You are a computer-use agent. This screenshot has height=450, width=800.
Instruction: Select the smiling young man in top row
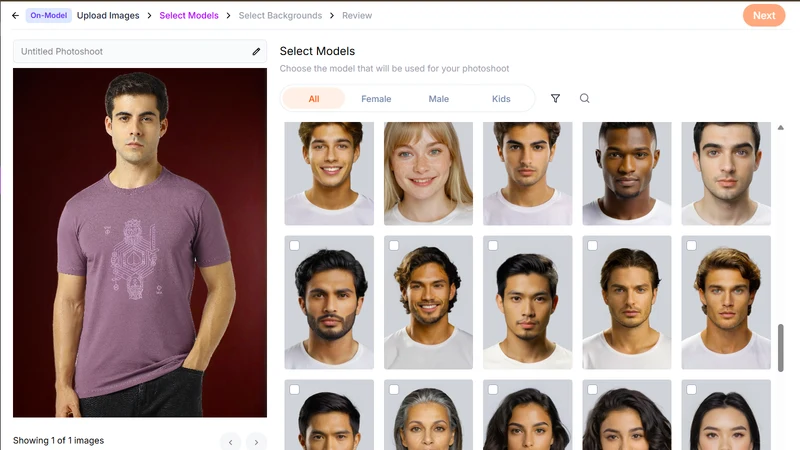coord(329,173)
